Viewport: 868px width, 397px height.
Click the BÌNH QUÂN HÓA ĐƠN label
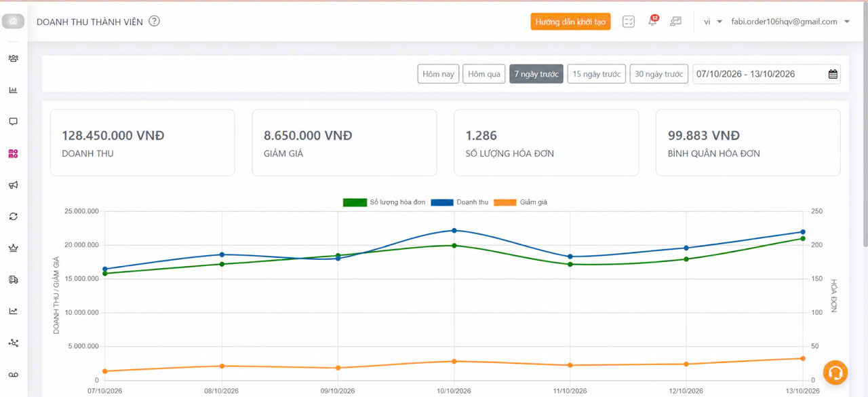pyautogui.click(x=714, y=153)
